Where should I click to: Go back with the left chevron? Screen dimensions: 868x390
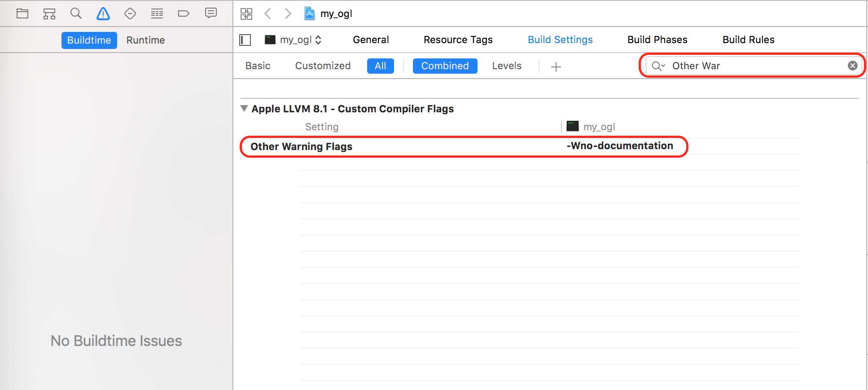click(x=268, y=13)
